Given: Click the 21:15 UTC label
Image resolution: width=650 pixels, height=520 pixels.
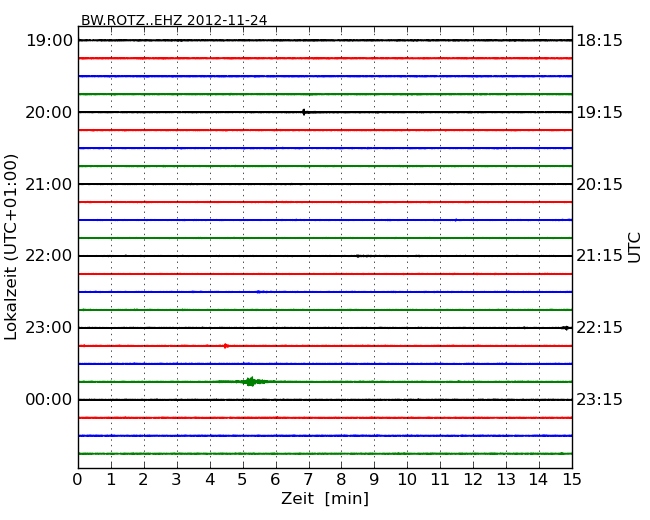Looking at the screenshot, I should (599, 256).
